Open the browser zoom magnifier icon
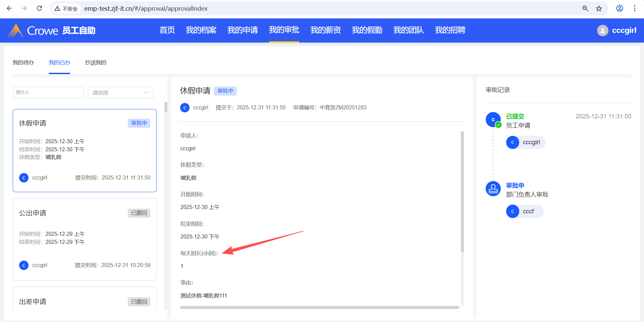The image size is (644, 322). click(585, 8)
